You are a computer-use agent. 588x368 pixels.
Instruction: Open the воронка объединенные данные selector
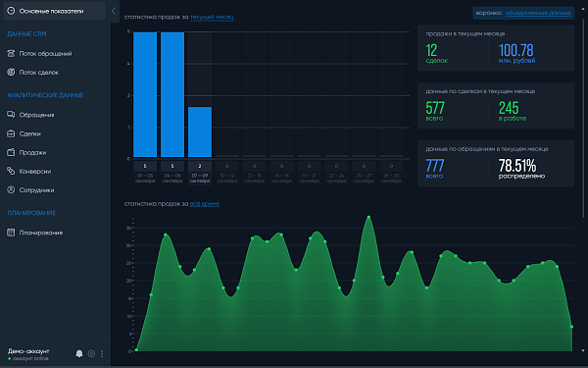523,13
